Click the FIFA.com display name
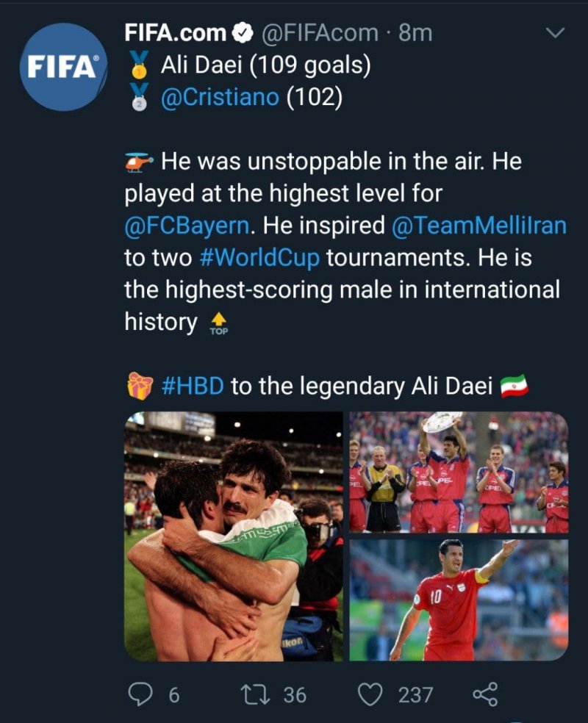Screen dimensions: 588x723 coord(175,33)
